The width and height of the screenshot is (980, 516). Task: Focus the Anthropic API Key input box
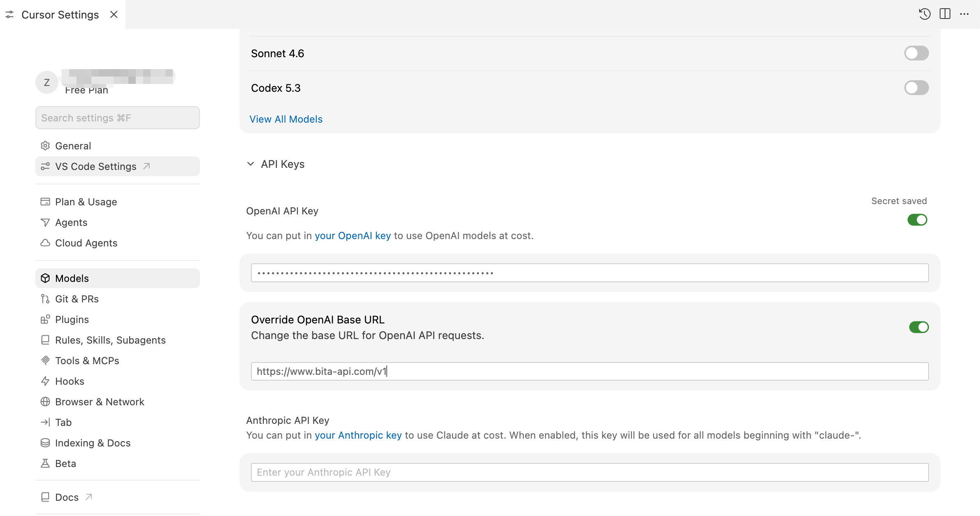590,472
